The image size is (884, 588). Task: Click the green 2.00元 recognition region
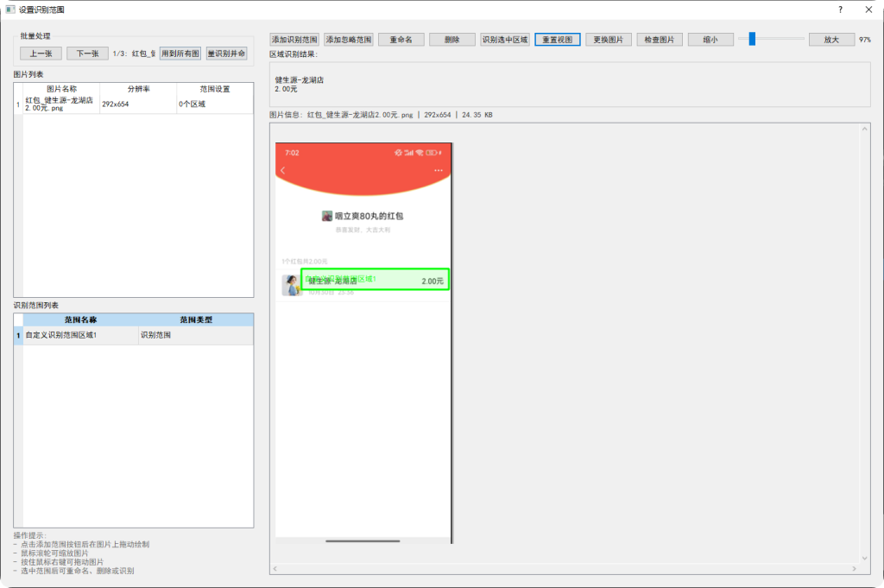point(377,278)
